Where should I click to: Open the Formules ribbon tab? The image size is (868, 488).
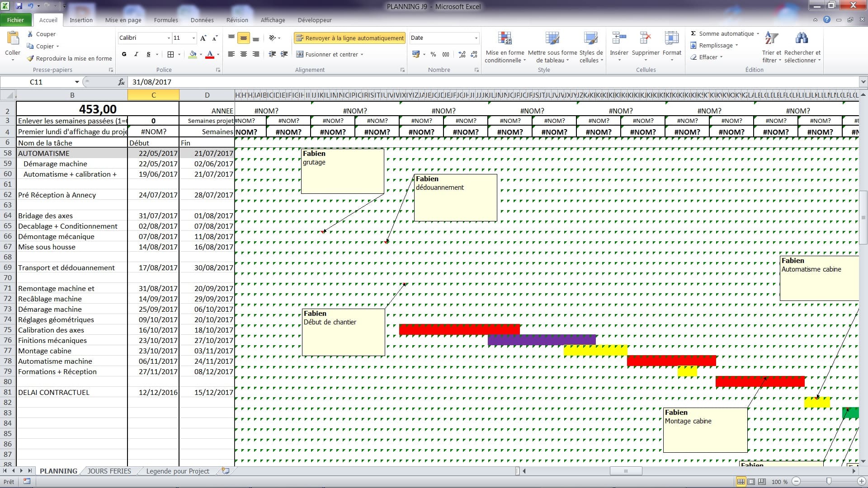click(x=165, y=20)
